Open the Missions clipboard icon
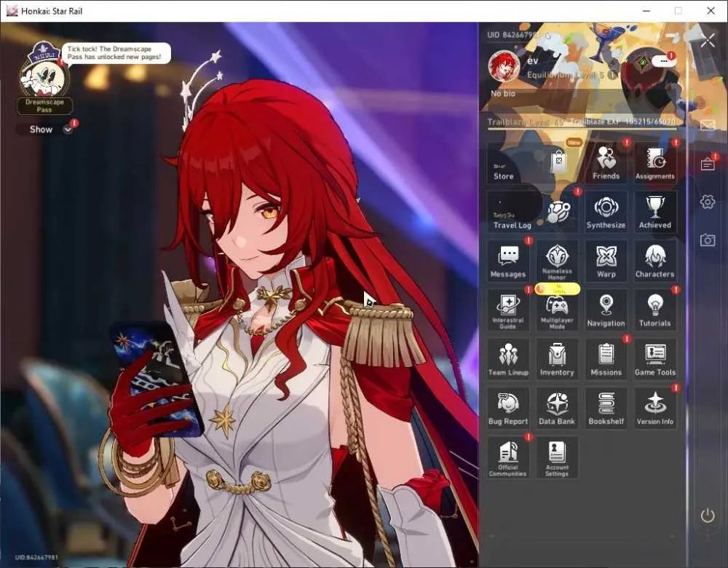The width and height of the screenshot is (728, 568). point(606,360)
